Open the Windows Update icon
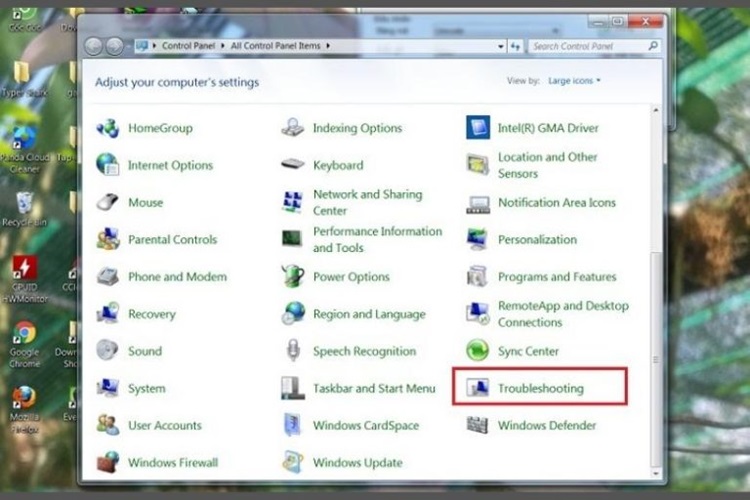This screenshot has height=500, width=750. click(x=292, y=462)
